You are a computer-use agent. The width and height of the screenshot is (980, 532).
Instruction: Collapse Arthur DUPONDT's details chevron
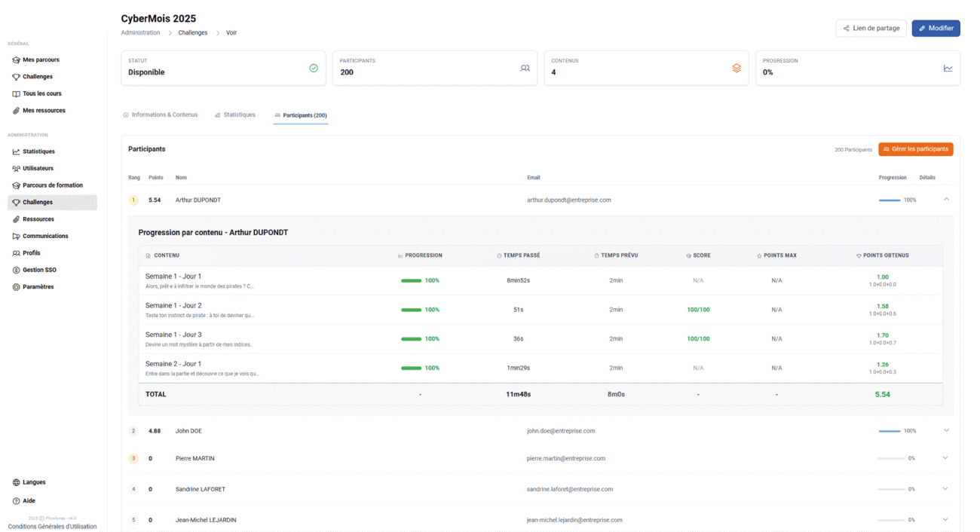click(x=946, y=200)
